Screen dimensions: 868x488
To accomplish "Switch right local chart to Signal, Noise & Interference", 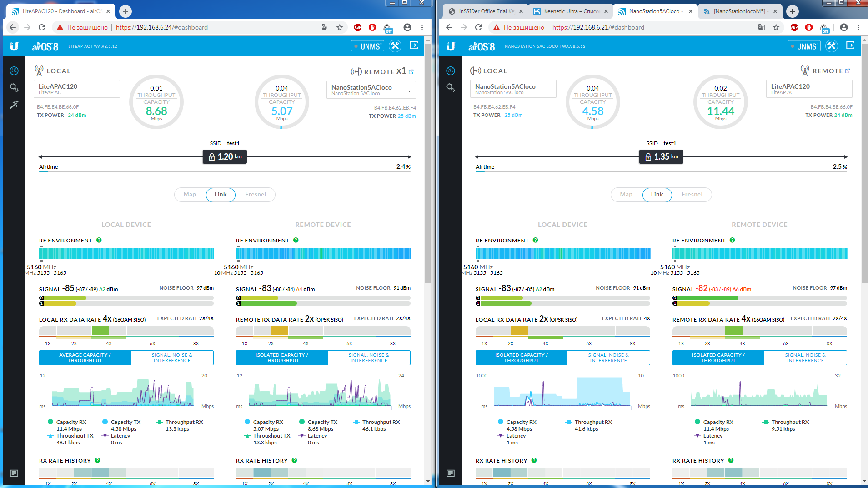I will 608,357.
